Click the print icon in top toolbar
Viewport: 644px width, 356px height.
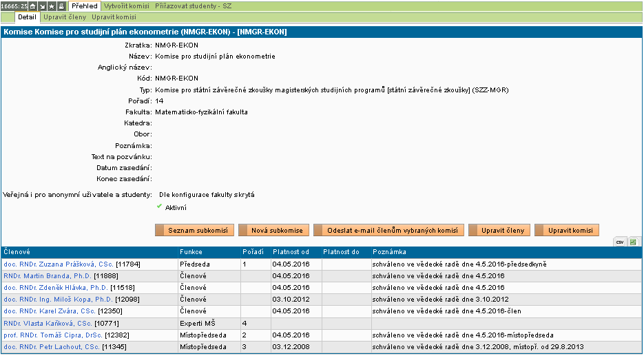click(x=61, y=6)
